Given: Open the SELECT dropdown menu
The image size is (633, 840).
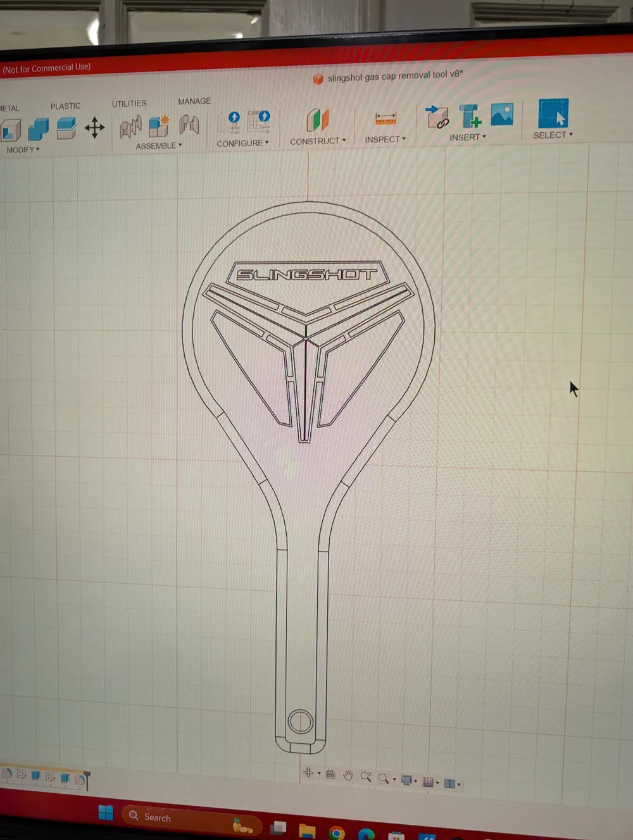Looking at the screenshot, I should (x=553, y=135).
